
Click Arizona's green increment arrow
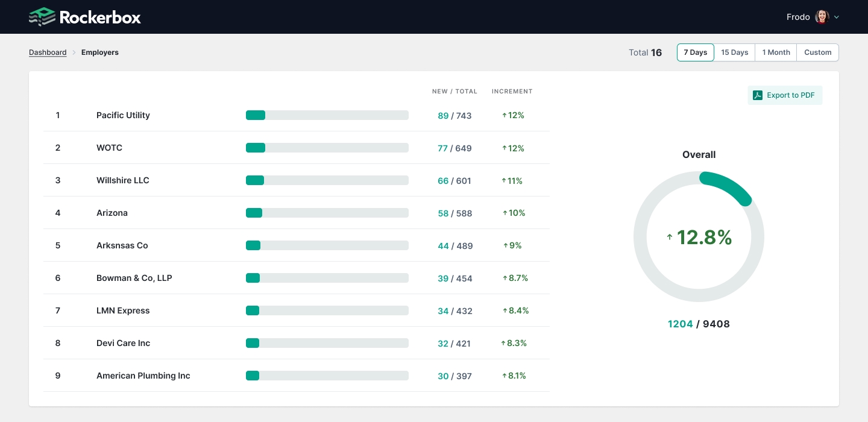click(505, 213)
